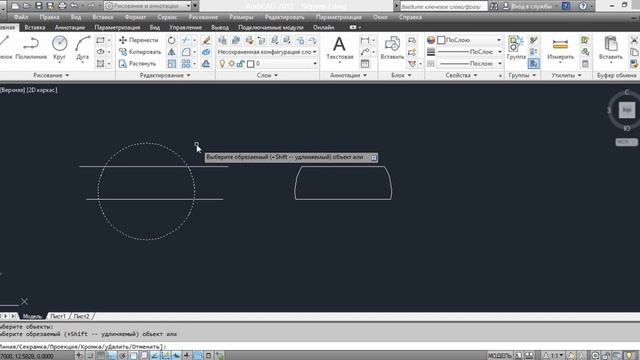Click the Вставить block insert icon
This screenshot has height=360, width=640.
click(x=392, y=48)
